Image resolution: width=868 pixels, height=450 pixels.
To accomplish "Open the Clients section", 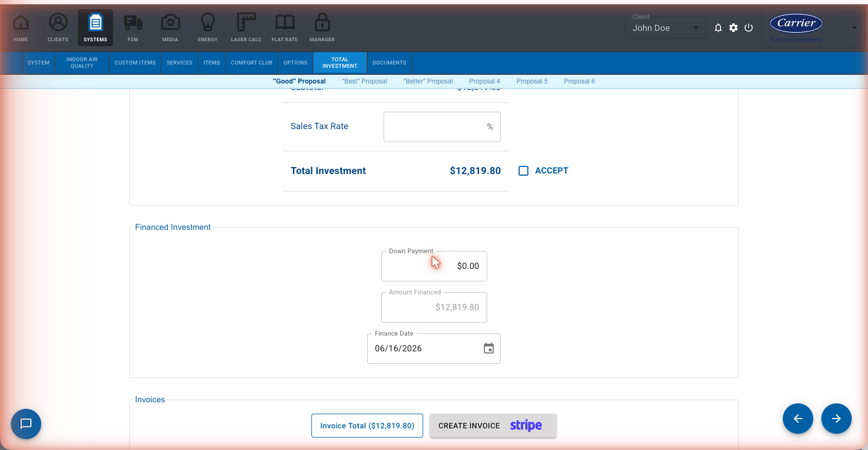I will pyautogui.click(x=58, y=28).
